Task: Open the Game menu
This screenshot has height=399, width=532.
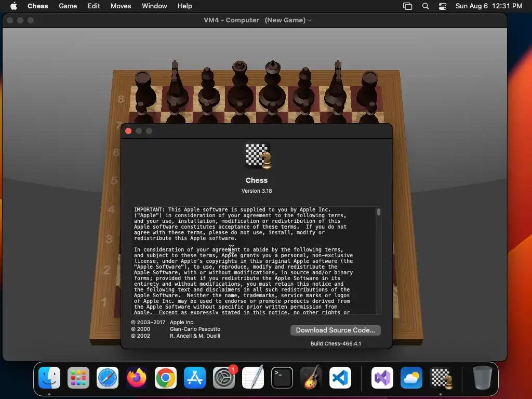Action: [x=68, y=6]
